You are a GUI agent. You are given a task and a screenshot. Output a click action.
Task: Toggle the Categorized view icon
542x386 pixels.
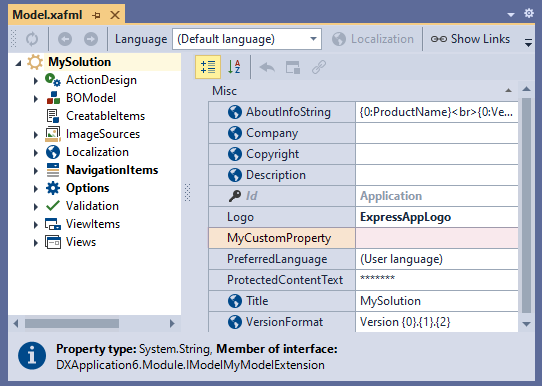pos(208,67)
